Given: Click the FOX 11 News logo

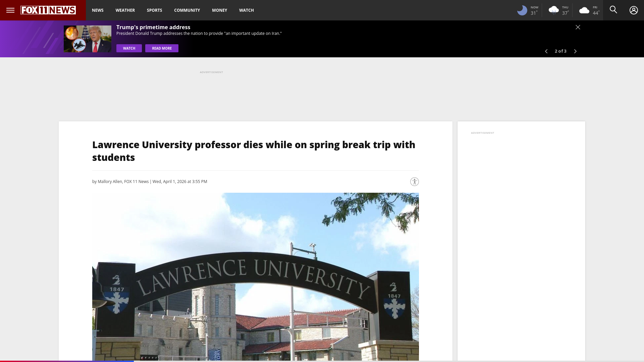Looking at the screenshot, I should point(48,10).
